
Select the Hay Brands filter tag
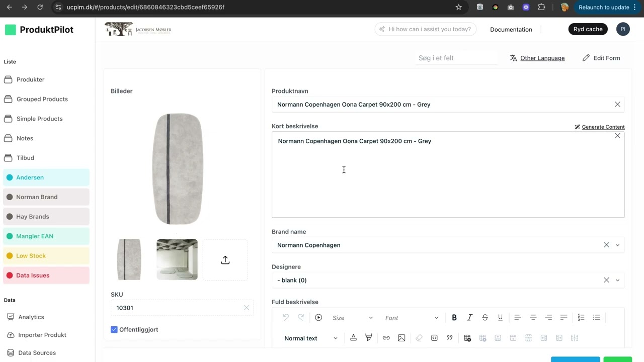click(x=46, y=217)
